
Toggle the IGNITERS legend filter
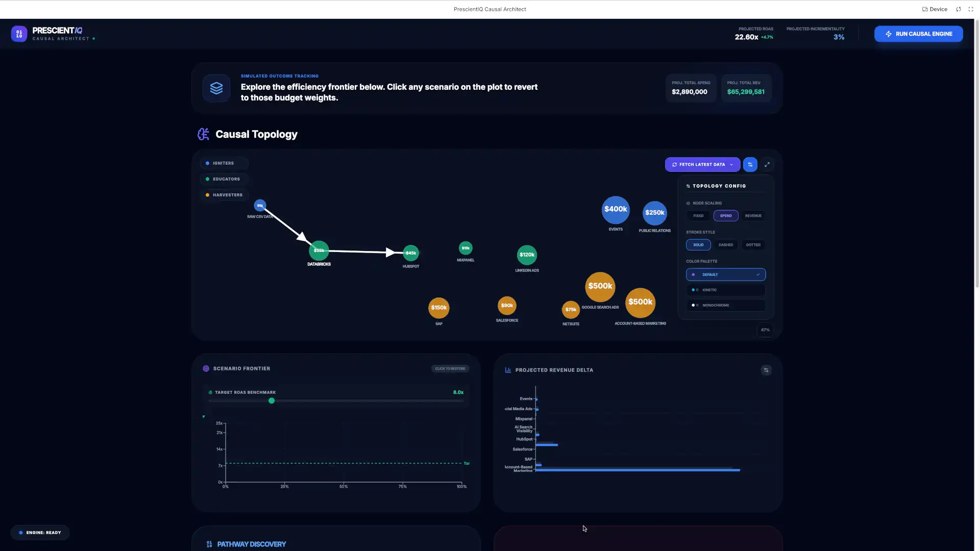[224, 163]
